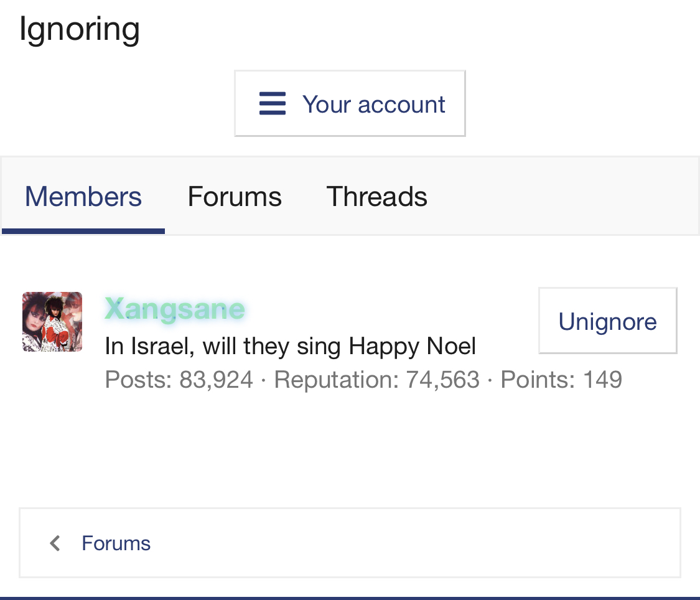The image size is (700, 600).
Task: Click the Reputation value 74,563
Action: click(x=442, y=380)
